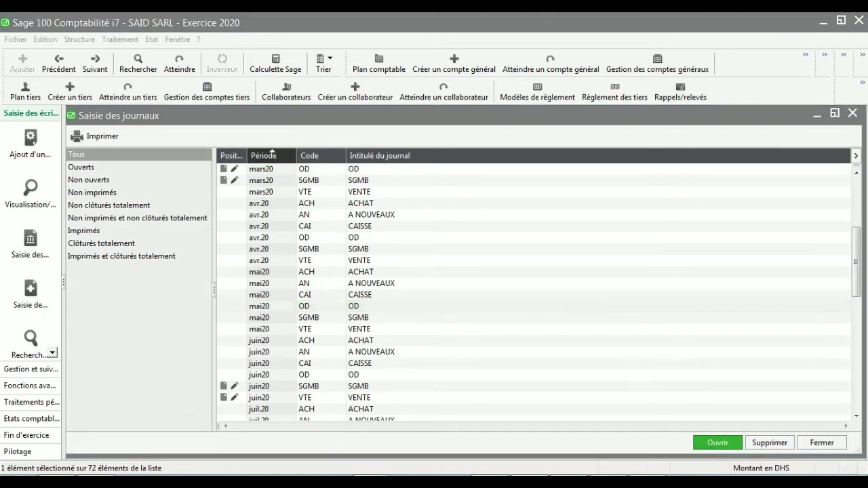This screenshot has height=488, width=868.
Task: Sort by the Code column header
Action: click(321, 156)
